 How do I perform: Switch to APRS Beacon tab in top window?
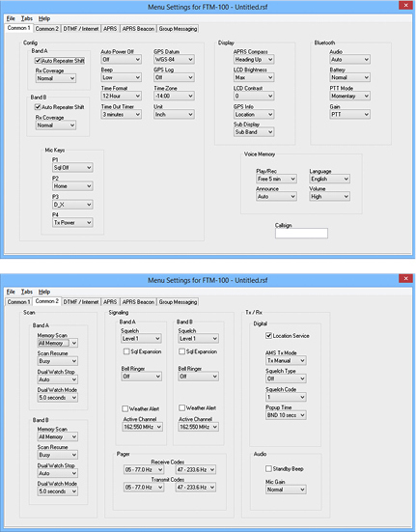tap(138, 29)
